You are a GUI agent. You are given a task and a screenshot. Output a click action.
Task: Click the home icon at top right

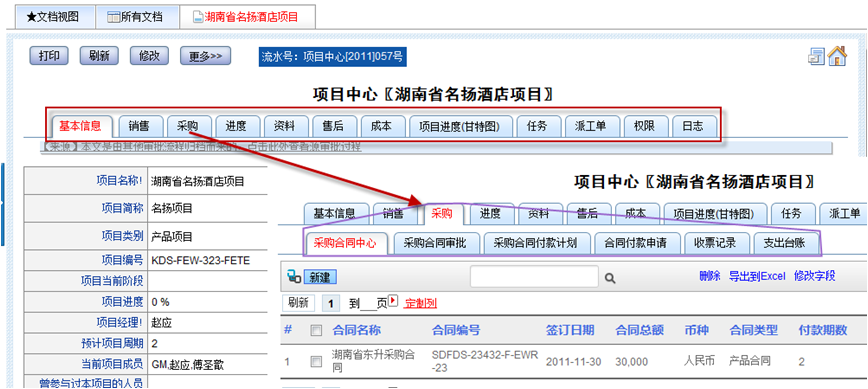point(838,56)
